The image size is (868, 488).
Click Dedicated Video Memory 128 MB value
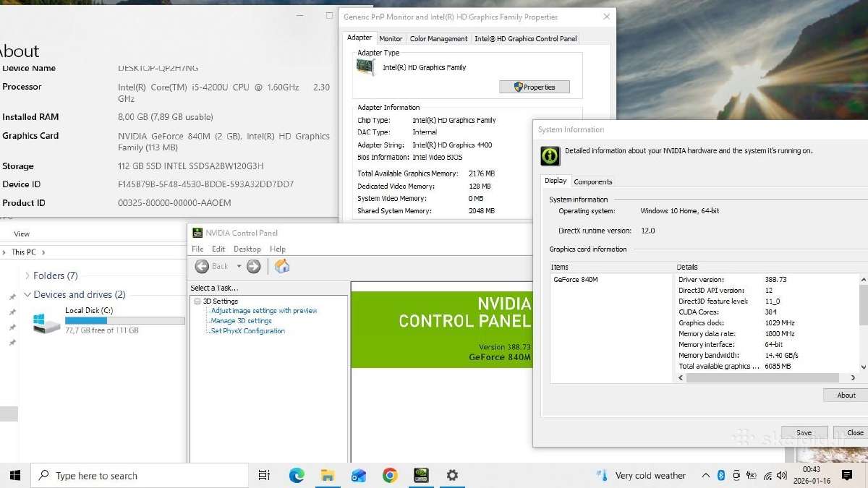479,187
